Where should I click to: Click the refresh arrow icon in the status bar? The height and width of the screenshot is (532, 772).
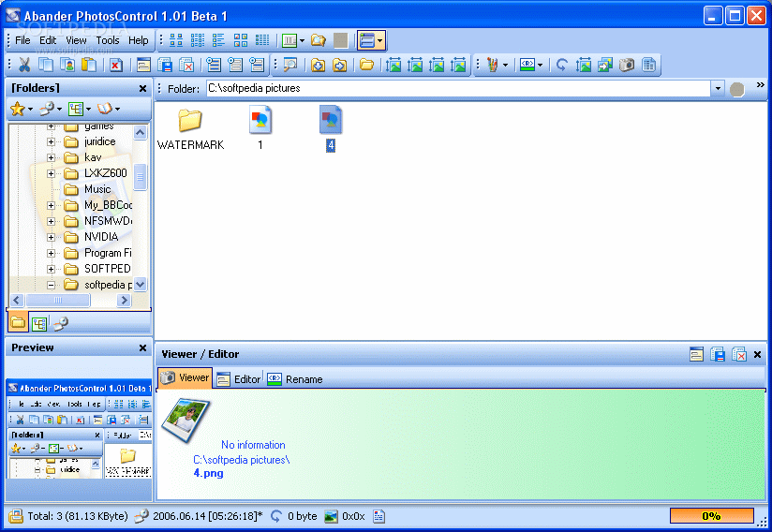coord(276,516)
